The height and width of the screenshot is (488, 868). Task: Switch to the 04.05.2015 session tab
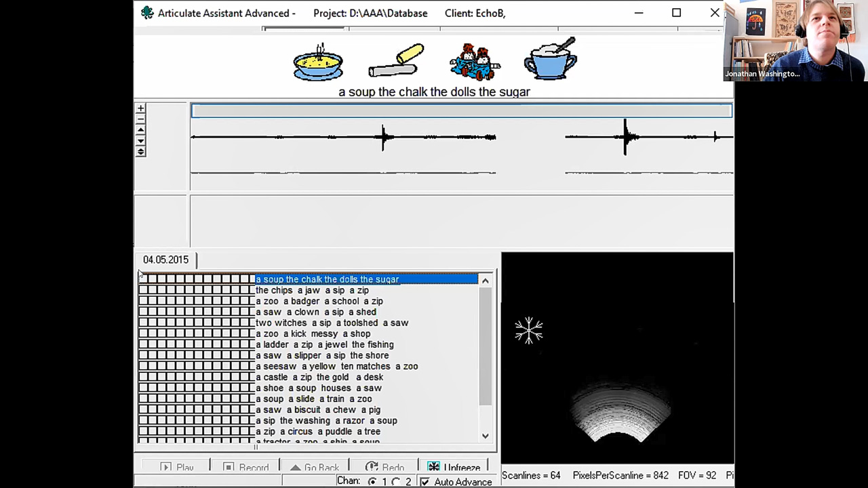coord(166,260)
